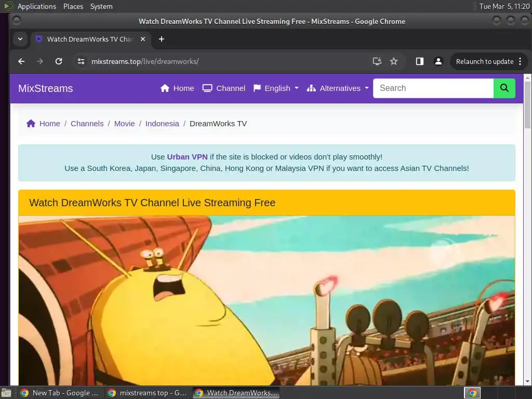
Task: Open the System menu
Action: click(101, 6)
